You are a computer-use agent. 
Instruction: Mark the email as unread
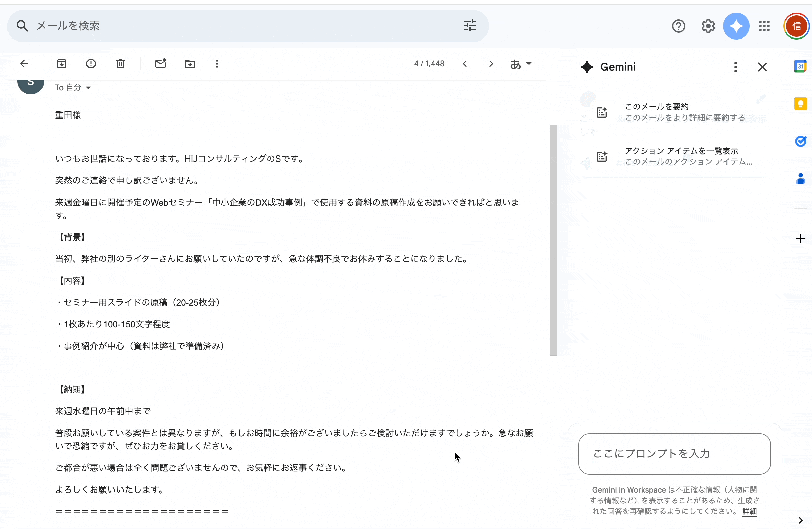(160, 64)
